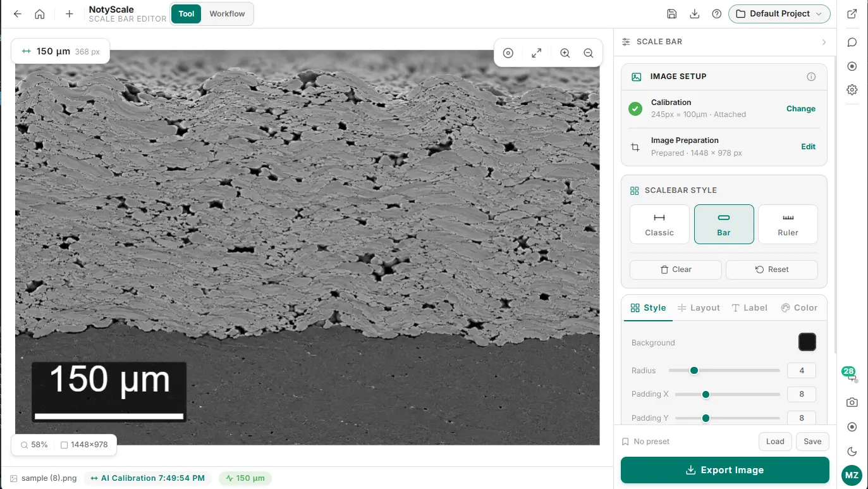The height and width of the screenshot is (489, 868).
Task: Open the chat bubble icon in the right sidebar
Action: pyautogui.click(x=852, y=42)
